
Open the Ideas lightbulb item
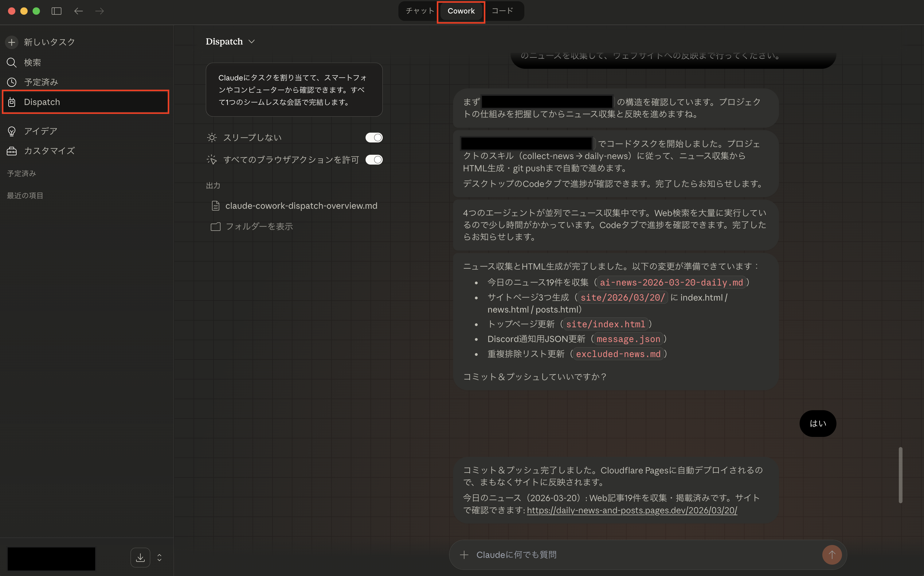[x=12, y=131]
